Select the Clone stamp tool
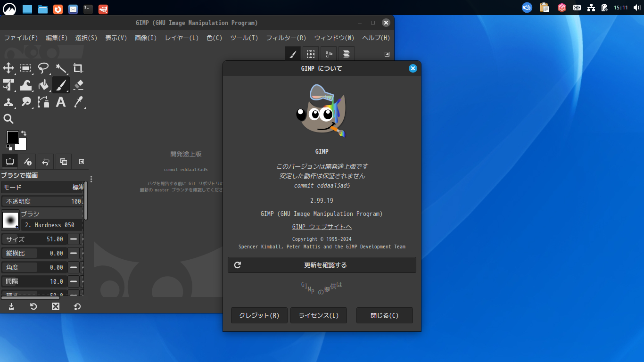Screen dimensions: 644x362 click(x=8, y=101)
